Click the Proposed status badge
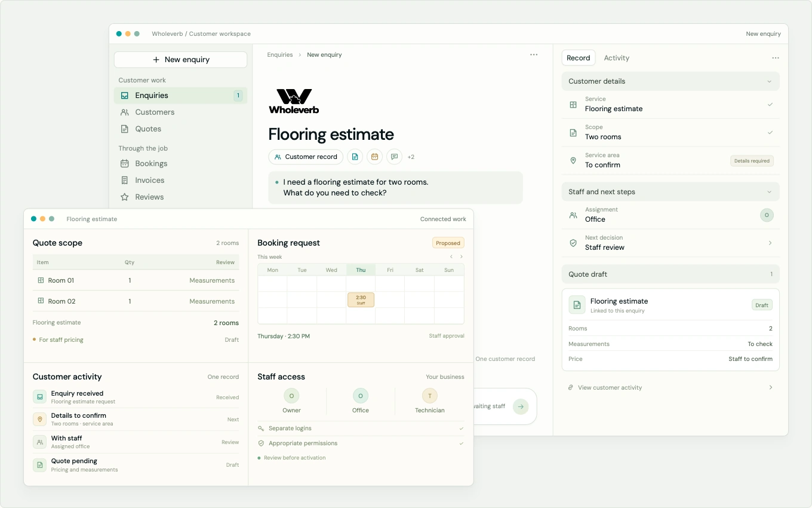The width and height of the screenshot is (812, 508). tap(448, 243)
